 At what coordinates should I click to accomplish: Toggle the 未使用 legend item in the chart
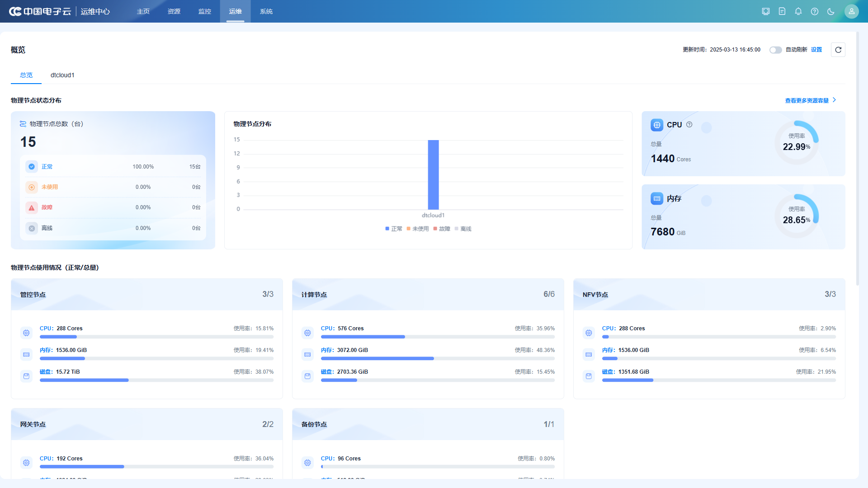[418, 229]
